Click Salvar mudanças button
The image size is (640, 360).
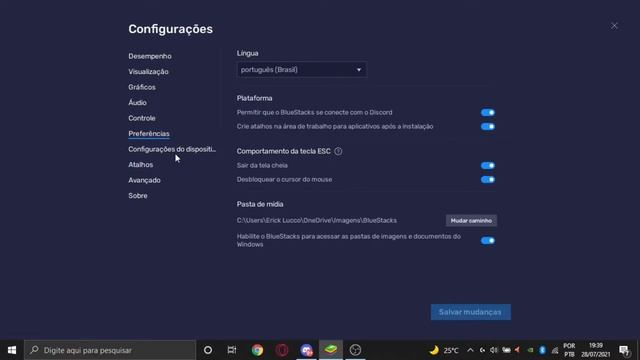(470, 312)
